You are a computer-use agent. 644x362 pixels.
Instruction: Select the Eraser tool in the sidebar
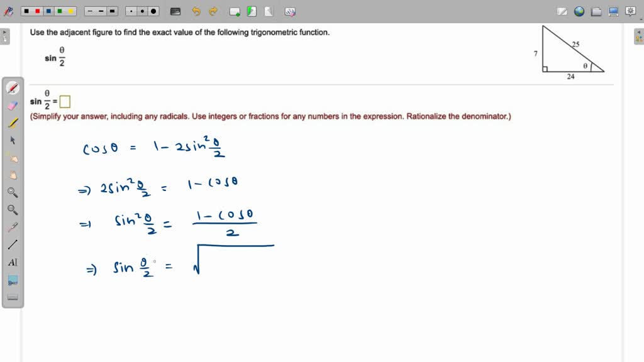pyautogui.click(x=11, y=106)
